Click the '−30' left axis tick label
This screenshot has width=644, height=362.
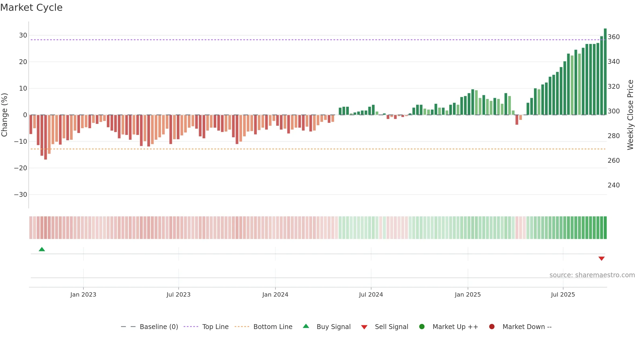(21, 195)
